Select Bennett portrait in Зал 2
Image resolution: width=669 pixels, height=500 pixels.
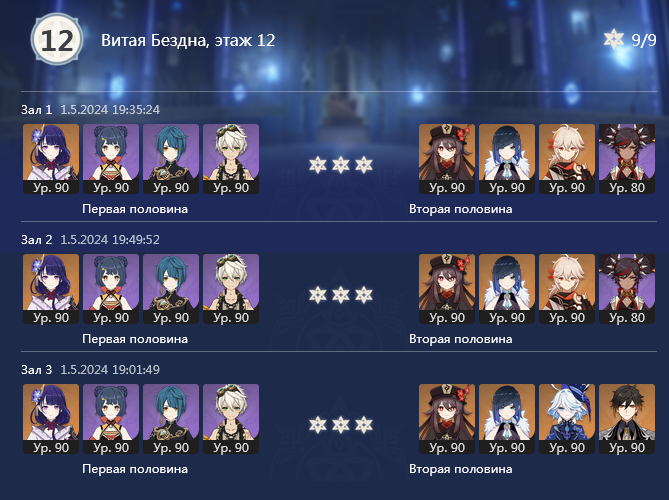231,289
